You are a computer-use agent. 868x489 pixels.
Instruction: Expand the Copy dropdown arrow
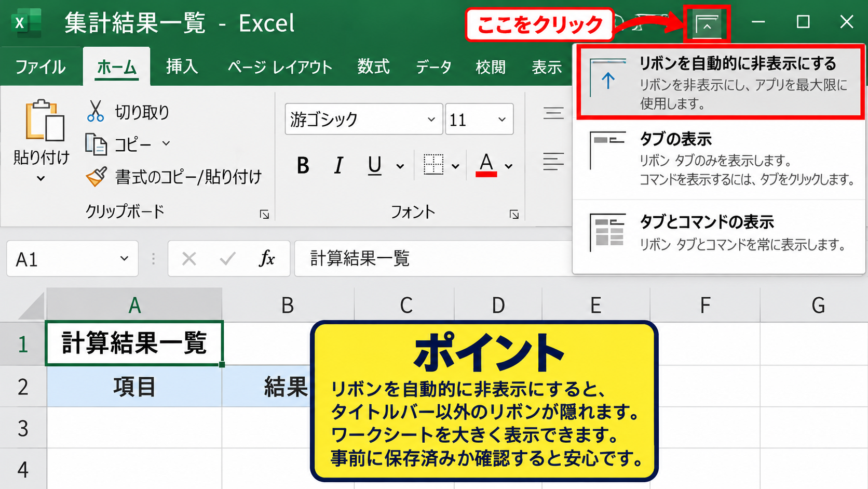tap(166, 143)
